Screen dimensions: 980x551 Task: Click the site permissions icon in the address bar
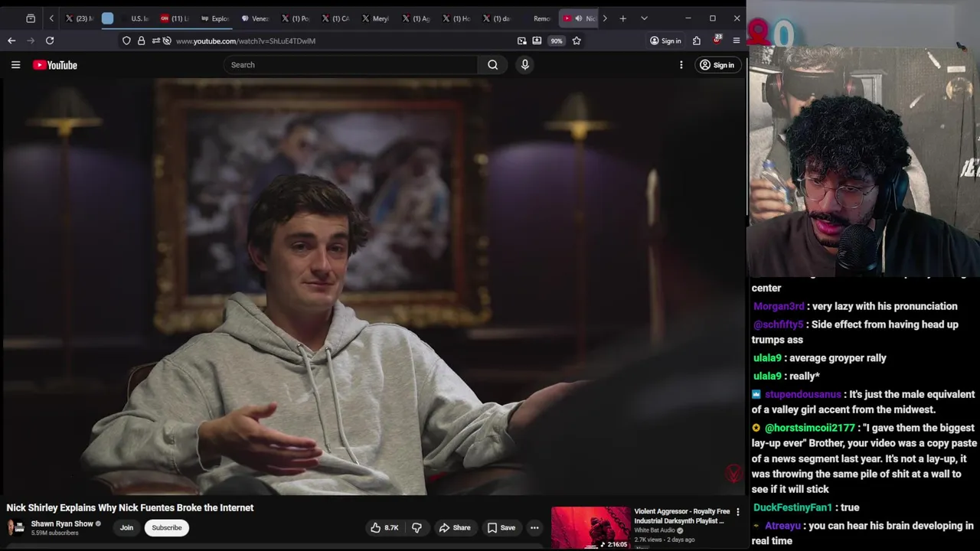(155, 41)
